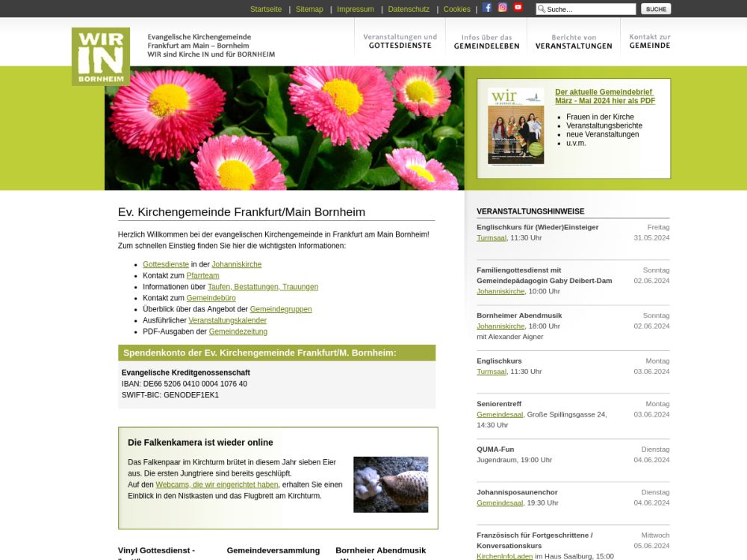Open Berichte von Veranstaltungen menu
This screenshot has width=747, height=560.
point(573,41)
